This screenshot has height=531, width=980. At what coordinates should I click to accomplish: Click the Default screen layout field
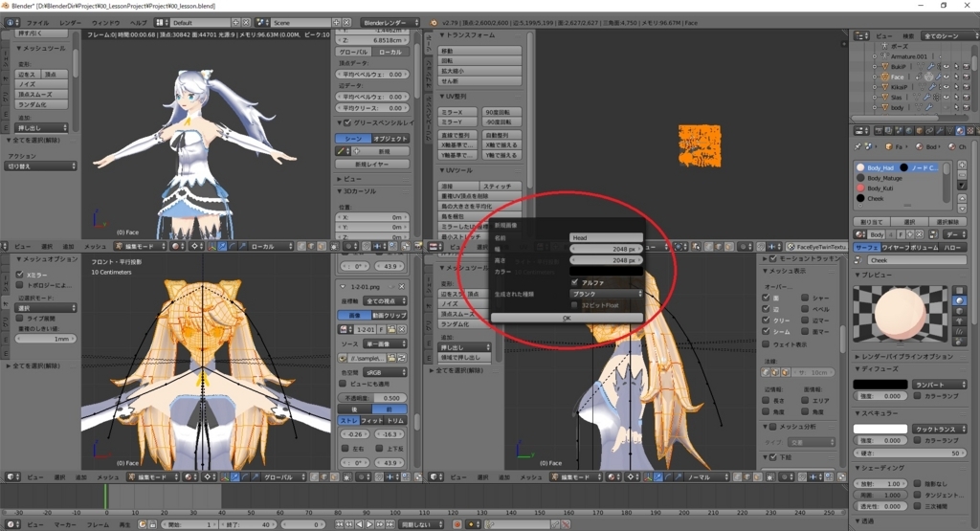[x=200, y=23]
